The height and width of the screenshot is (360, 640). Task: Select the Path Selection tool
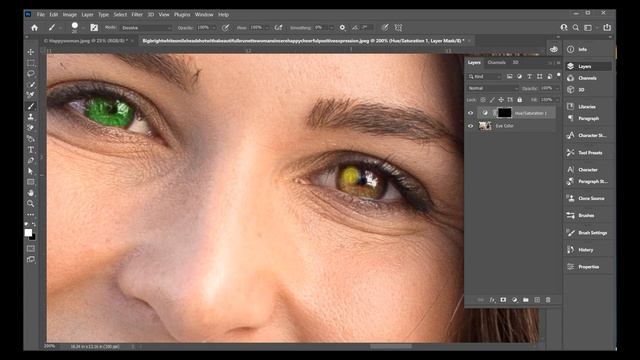[31, 171]
